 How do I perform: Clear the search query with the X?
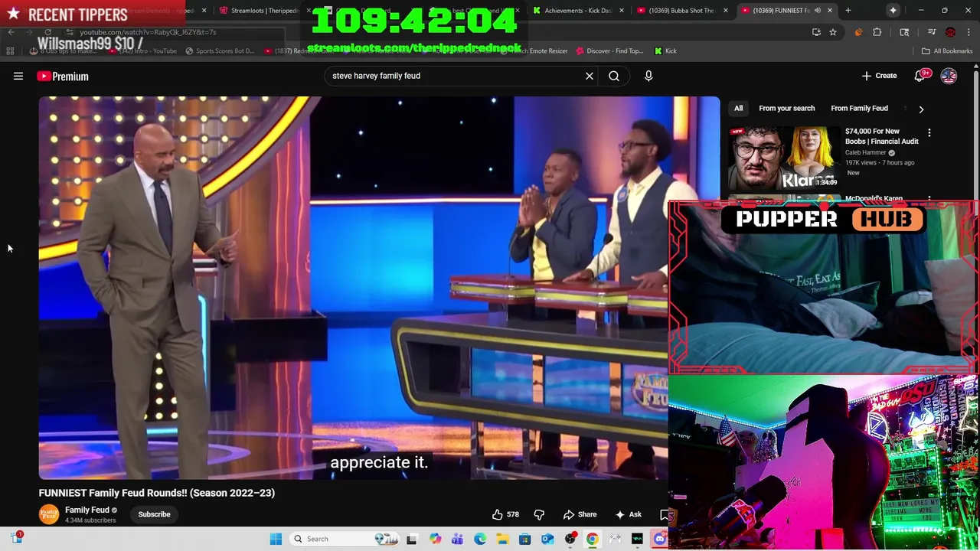(x=590, y=76)
